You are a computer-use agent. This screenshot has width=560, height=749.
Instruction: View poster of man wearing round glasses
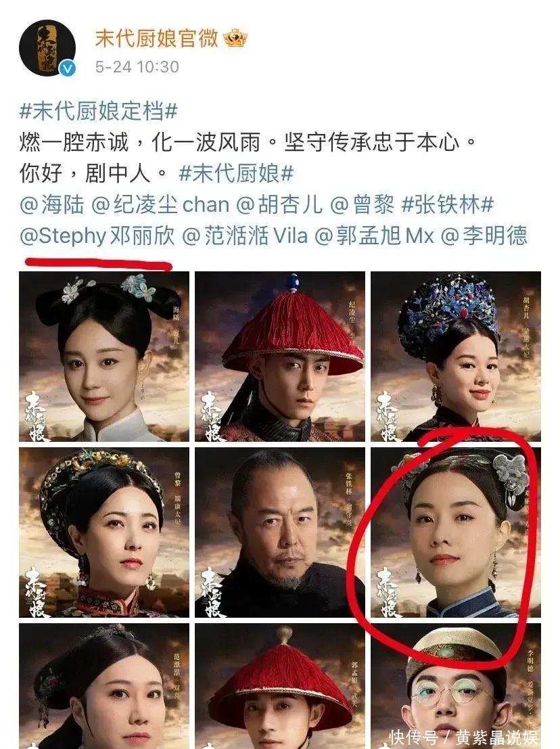[456, 686]
